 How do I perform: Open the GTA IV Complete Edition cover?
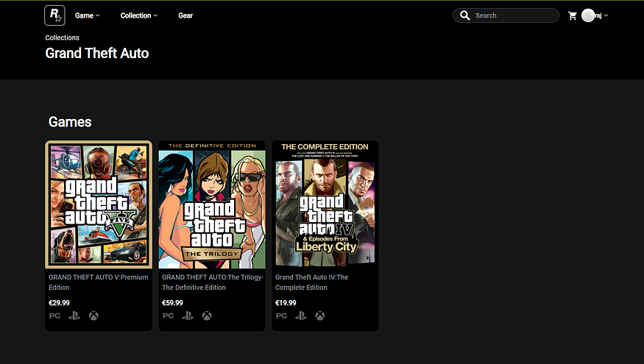coord(325,204)
